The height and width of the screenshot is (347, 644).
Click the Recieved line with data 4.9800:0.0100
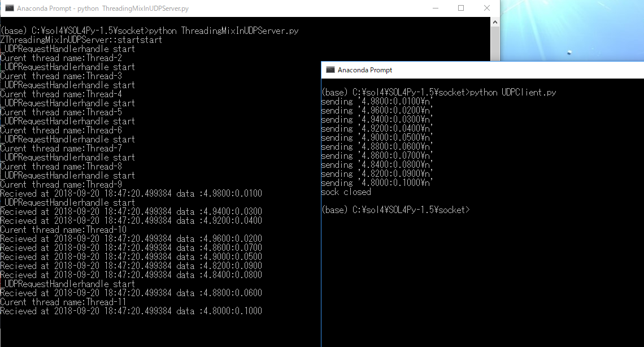[x=131, y=193]
